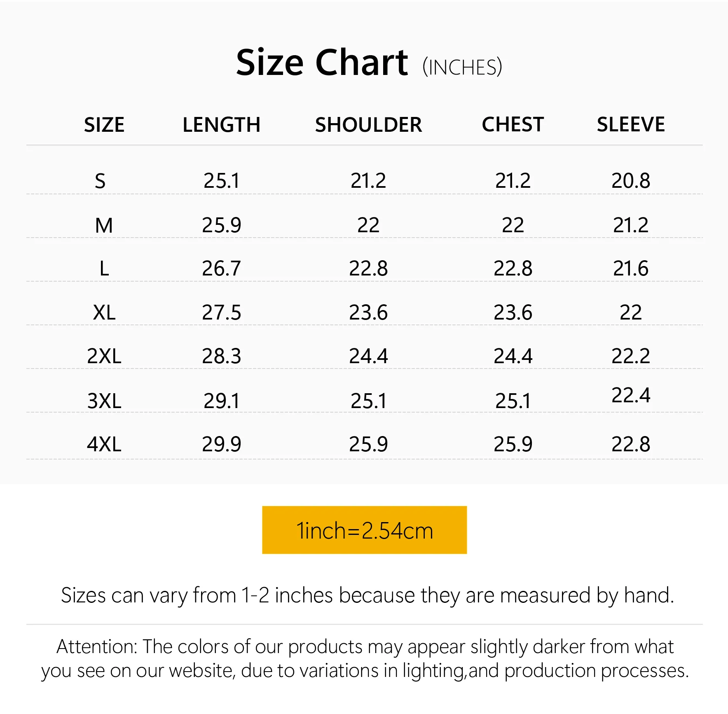
Task: Click the "Sizes can vary" note text
Action: [367, 595]
